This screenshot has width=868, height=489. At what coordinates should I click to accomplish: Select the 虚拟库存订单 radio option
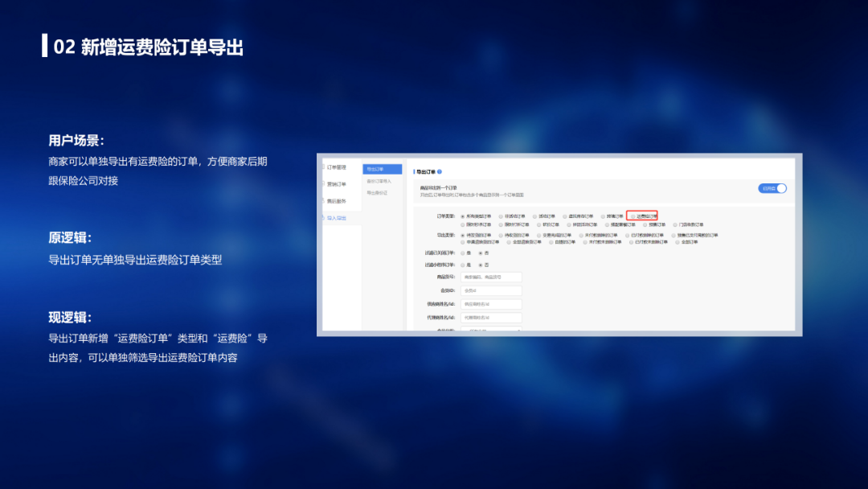point(565,216)
